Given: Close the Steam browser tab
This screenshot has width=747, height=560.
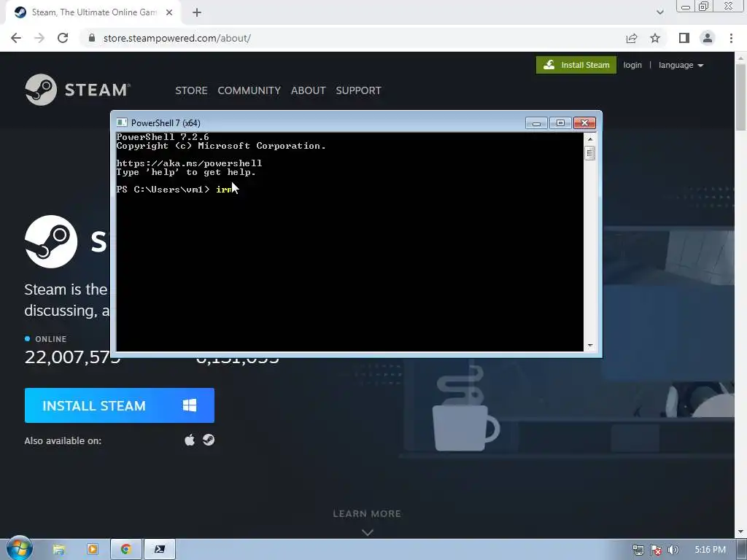Looking at the screenshot, I should [x=169, y=12].
